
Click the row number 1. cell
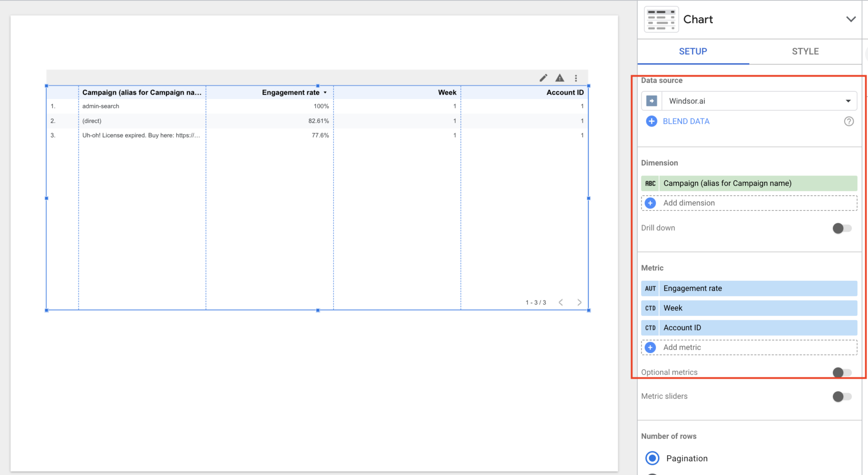53,106
